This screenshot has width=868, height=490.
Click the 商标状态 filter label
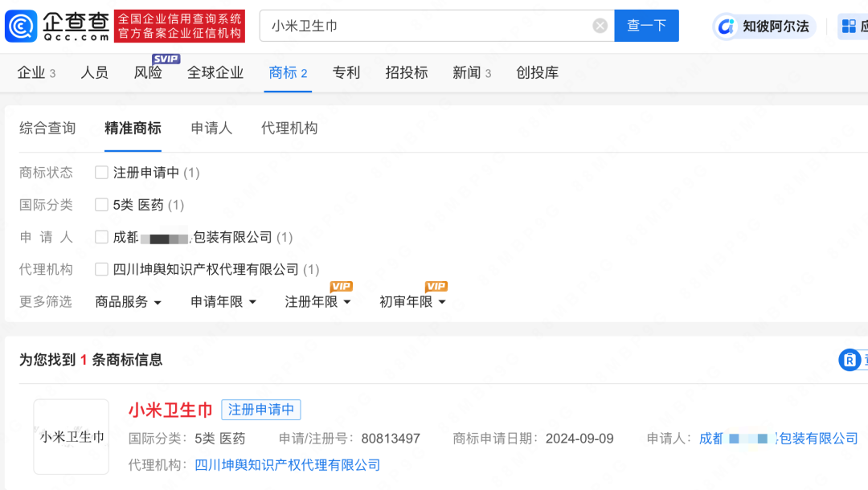[46, 173]
